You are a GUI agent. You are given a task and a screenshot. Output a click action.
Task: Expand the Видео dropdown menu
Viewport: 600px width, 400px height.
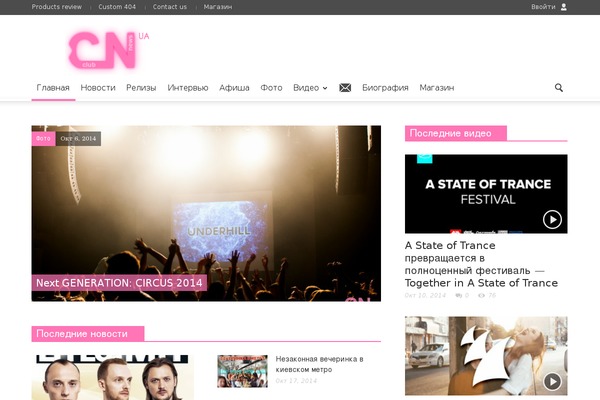pyautogui.click(x=310, y=88)
